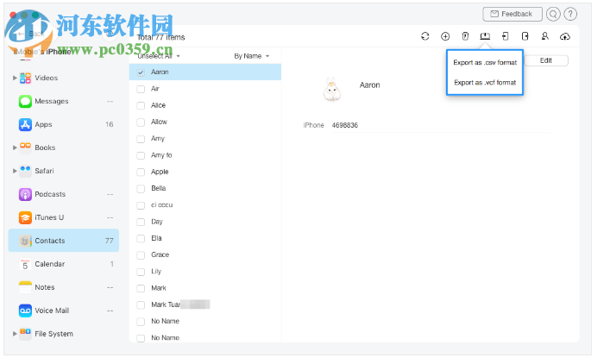Click the search magnifier icon

point(553,14)
